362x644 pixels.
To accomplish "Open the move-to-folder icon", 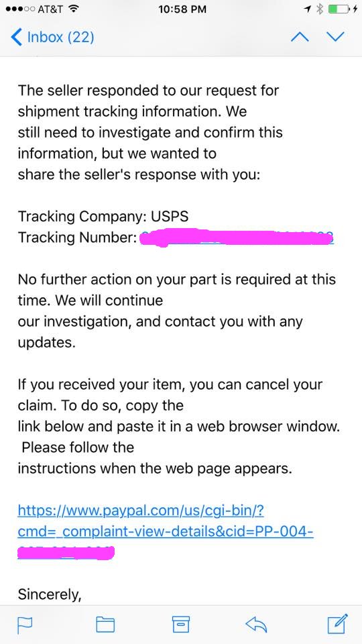I will point(105,625).
